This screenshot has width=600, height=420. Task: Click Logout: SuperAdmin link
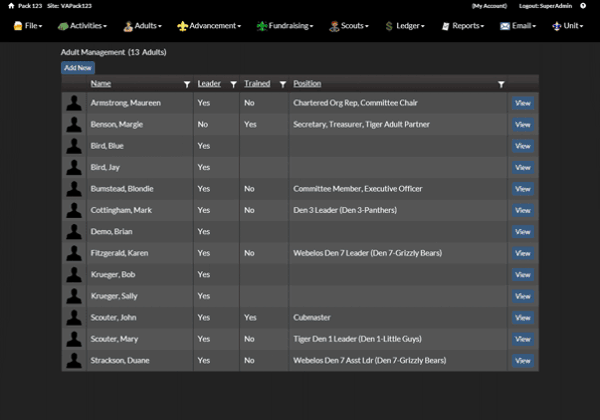545,6
